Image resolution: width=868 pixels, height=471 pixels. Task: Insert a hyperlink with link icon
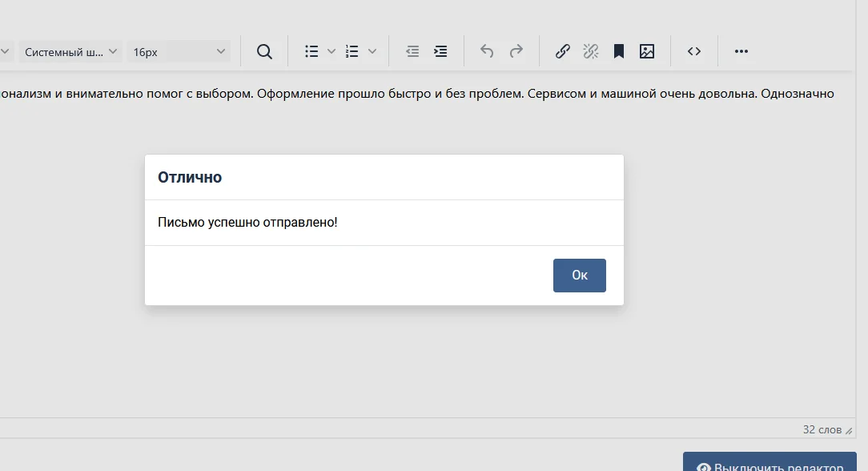coord(562,51)
